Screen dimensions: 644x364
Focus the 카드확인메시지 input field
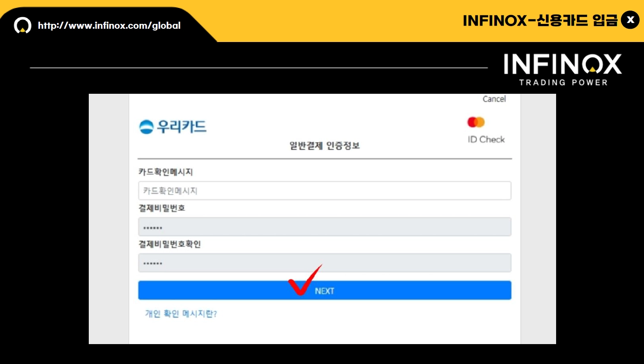click(325, 191)
